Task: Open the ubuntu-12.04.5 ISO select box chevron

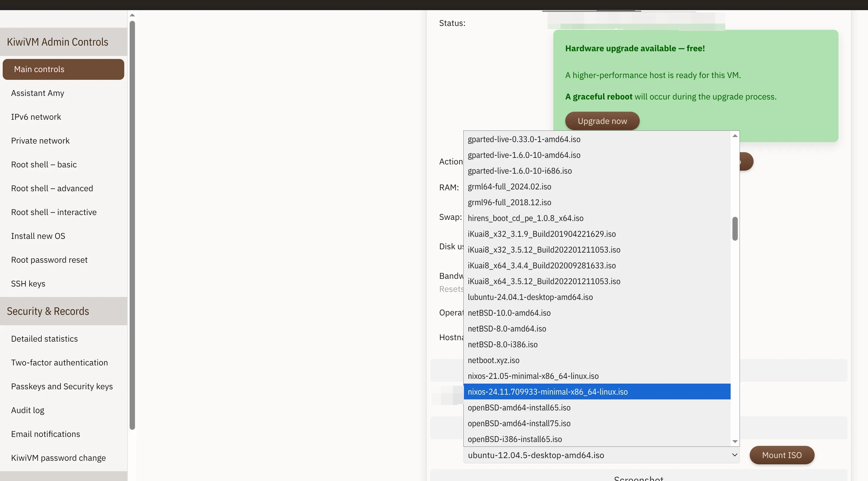Action: (735, 455)
